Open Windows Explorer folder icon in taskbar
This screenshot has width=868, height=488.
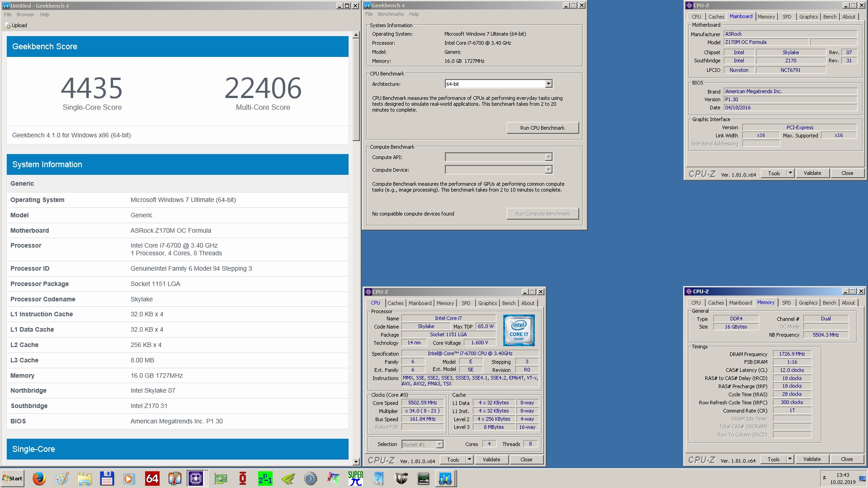(85, 479)
